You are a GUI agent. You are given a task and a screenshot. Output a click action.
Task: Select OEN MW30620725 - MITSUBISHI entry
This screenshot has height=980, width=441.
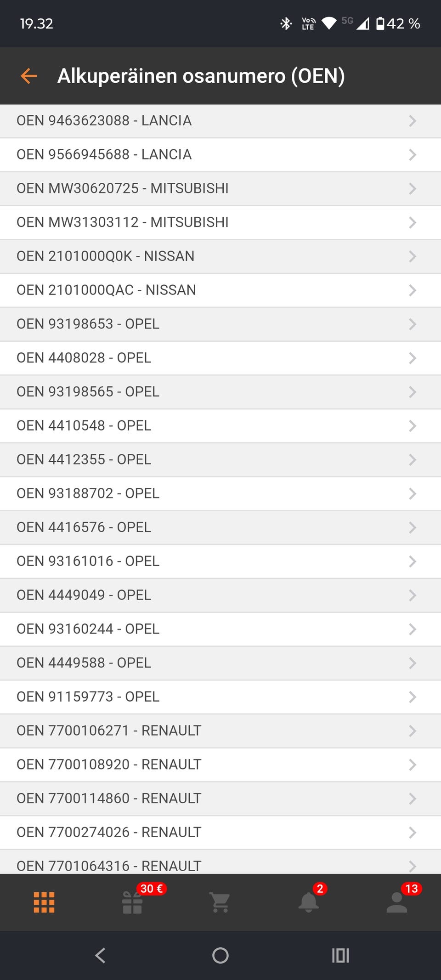click(123, 188)
